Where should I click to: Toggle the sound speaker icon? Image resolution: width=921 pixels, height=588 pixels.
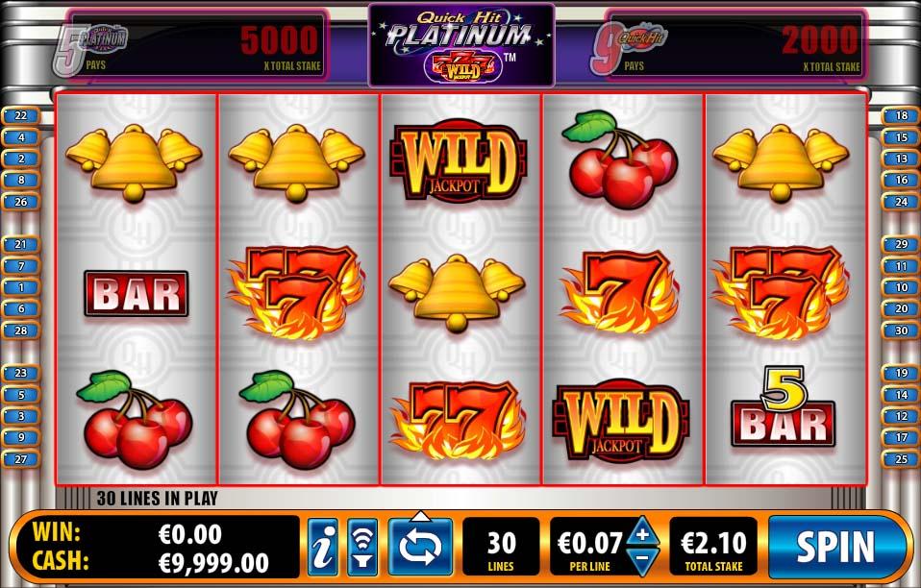(x=362, y=547)
